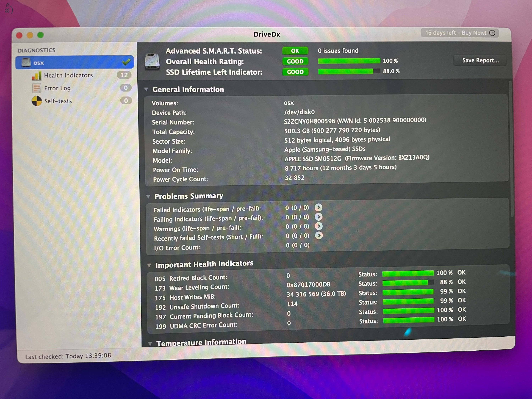Collapse the General Information section
Viewport: 532px width, 399px height.
click(x=146, y=90)
